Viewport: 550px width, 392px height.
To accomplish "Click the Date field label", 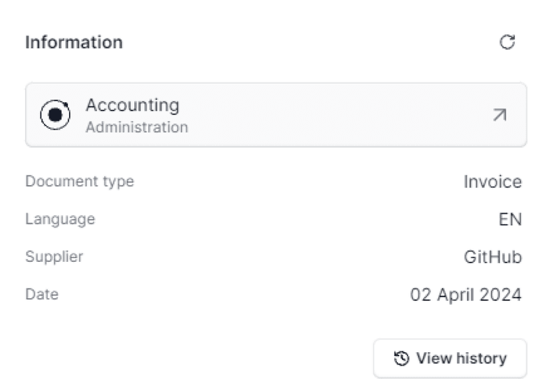I will pos(42,294).
